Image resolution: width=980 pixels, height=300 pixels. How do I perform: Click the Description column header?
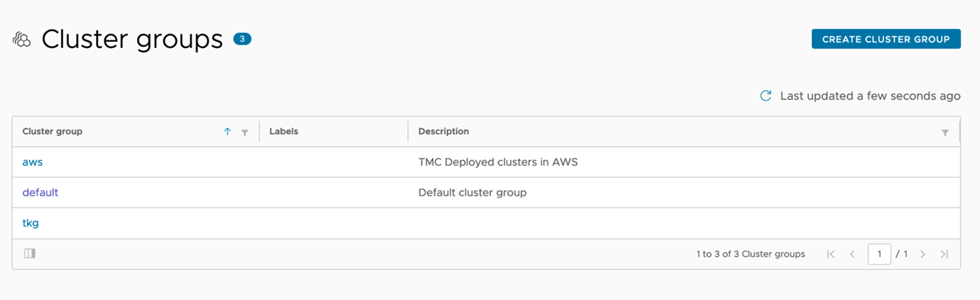443,132
